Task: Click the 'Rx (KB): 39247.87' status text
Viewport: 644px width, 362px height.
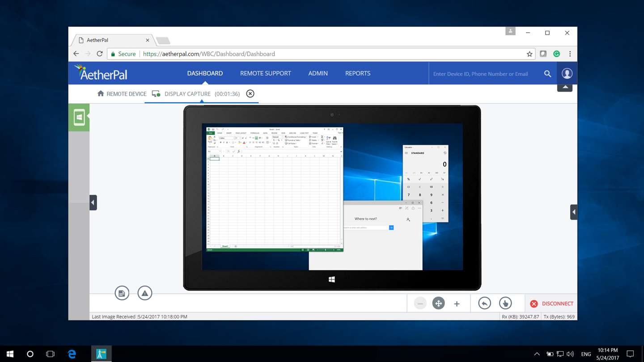Action: (x=521, y=316)
